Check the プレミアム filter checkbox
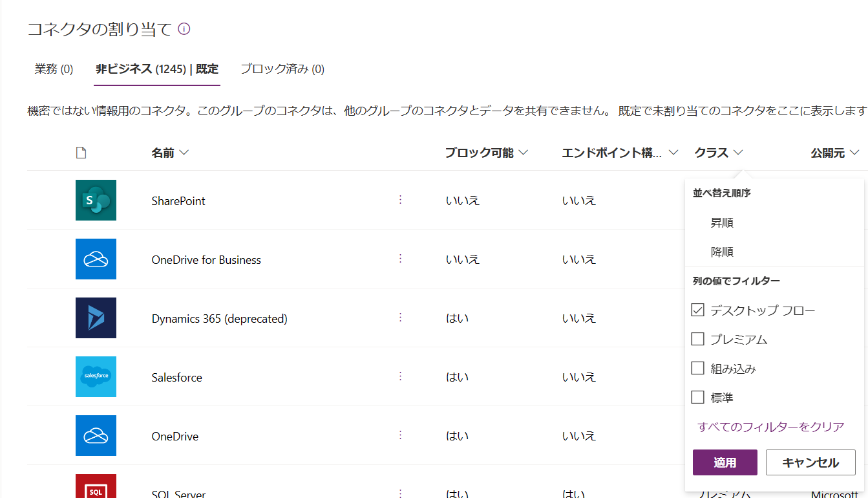This screenshot has width=868, height=498. [x=697, y=339]
